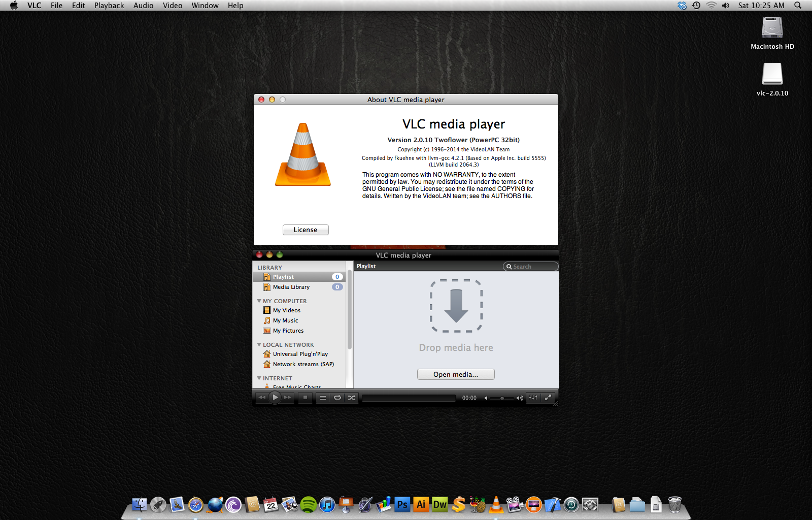Open Keynote from the Dock
This screenshot has height=520, width=812.
[x=346, y=504]
